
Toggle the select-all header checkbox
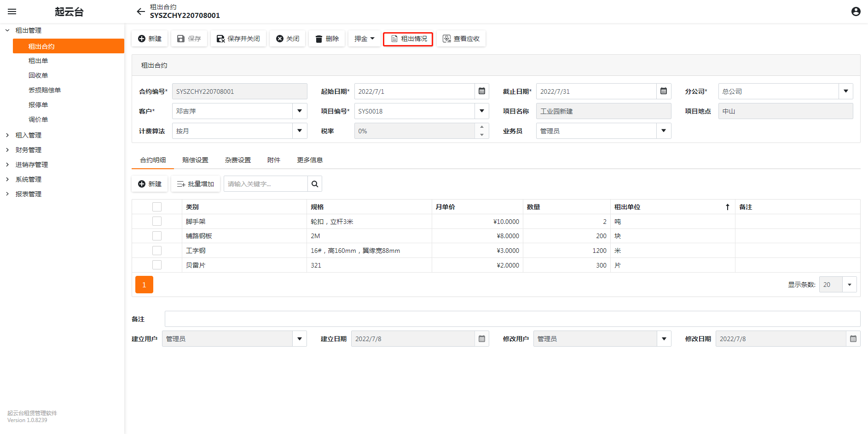(x=157, y=207)
